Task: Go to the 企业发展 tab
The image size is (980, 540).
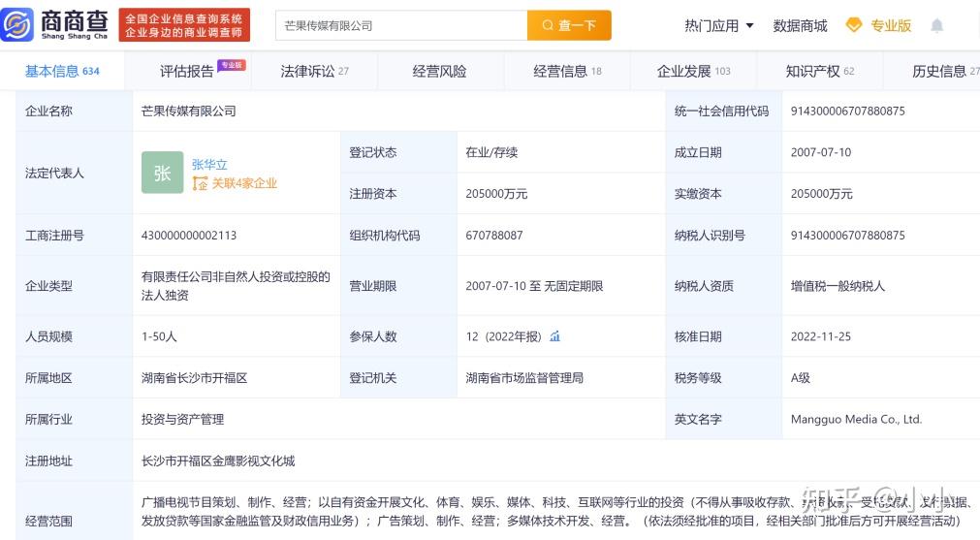Action: pos(693,71)
